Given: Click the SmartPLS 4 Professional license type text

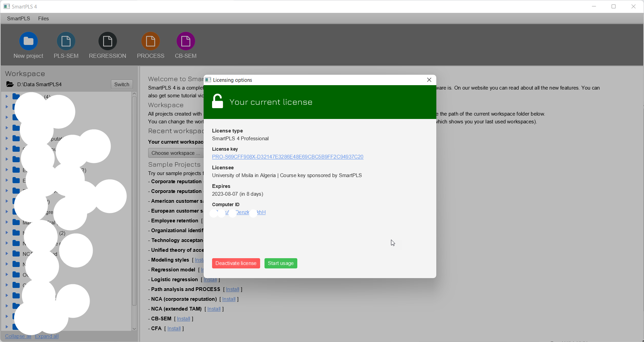Looking at the screenshot, I should (x=240, y=139).
